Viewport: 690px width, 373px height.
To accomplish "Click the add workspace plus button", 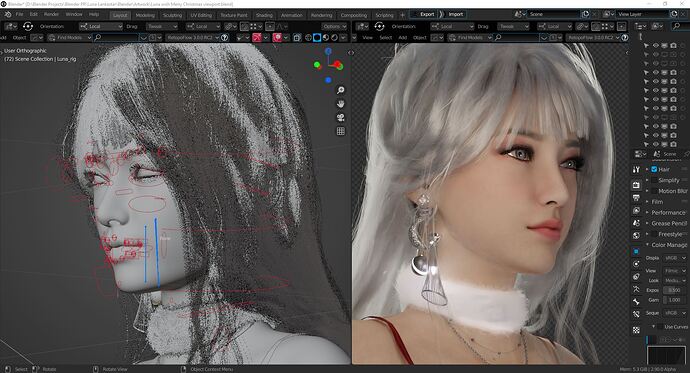I will 402,15.
